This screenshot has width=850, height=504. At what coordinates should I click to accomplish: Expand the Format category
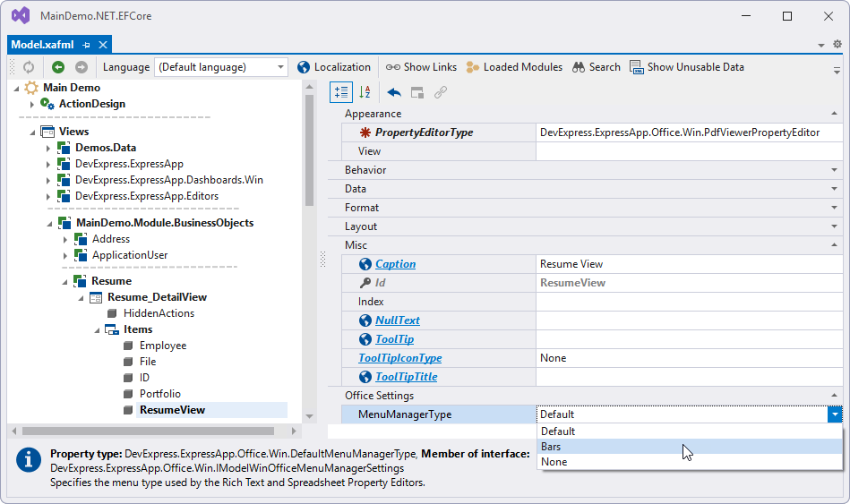coord(834,208)
